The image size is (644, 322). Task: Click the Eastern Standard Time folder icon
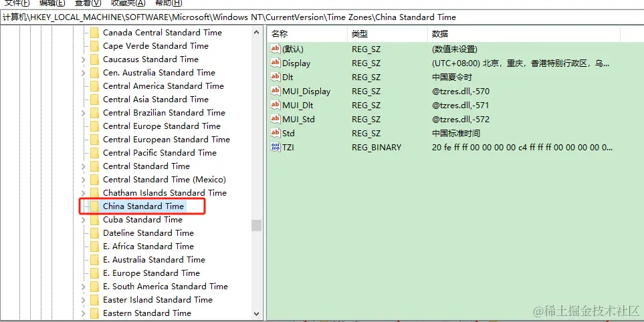[94, 313]
